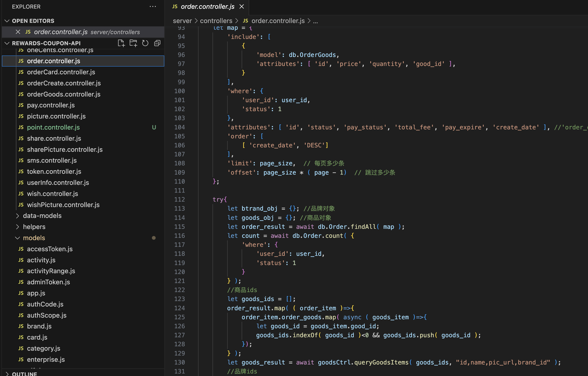Open pay.controller.js file
Screen dimensions: 588x376
pyautogui.click(x=83, y=105)
